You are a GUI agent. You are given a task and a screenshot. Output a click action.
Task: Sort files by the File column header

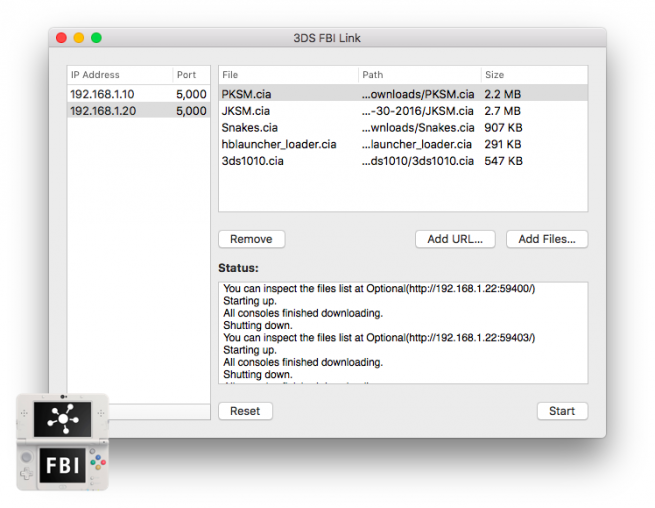pos(287,75)
